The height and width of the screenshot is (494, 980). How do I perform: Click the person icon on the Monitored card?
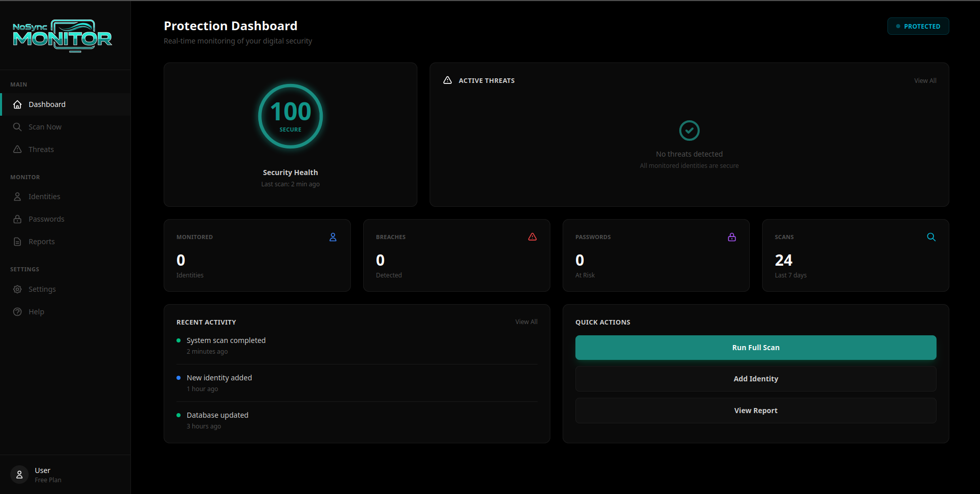(332, 237)
